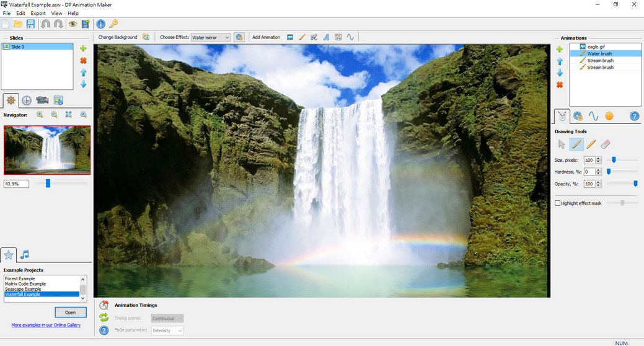Select the Pointer arrow drawing tool
The image size is (644, 346).
(562, 144)
